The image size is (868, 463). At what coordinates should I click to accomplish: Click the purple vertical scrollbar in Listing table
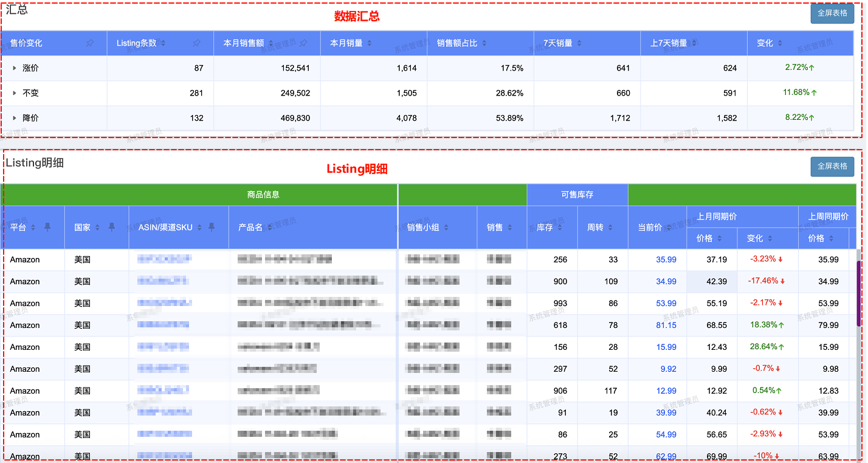(858, 292)
